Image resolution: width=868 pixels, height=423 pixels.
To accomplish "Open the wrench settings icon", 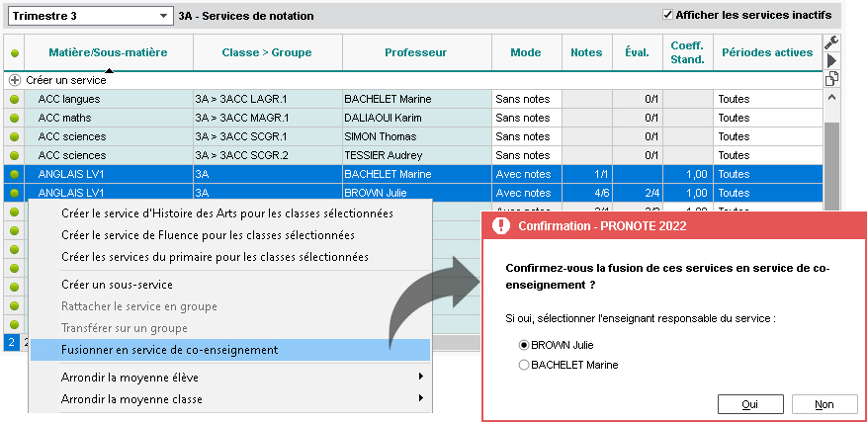I will pyautogui.click(x=831, y=42).
